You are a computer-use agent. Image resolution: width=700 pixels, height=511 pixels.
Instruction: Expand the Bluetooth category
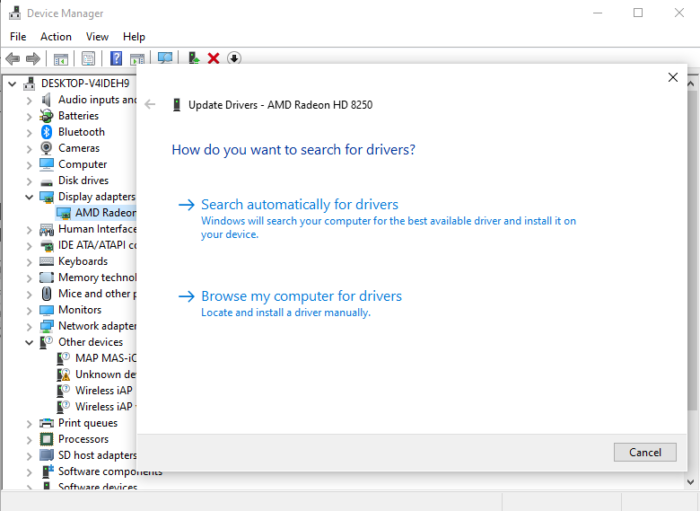click(29, 133)
